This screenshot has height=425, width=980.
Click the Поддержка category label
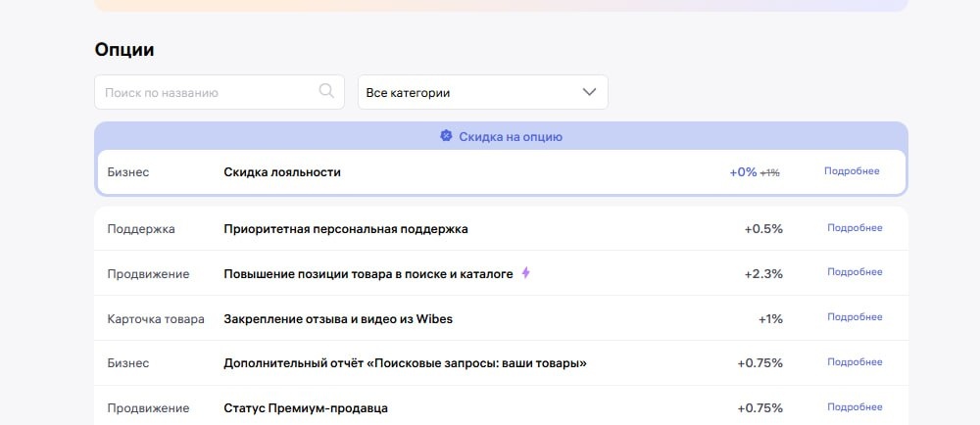(141, 229)
